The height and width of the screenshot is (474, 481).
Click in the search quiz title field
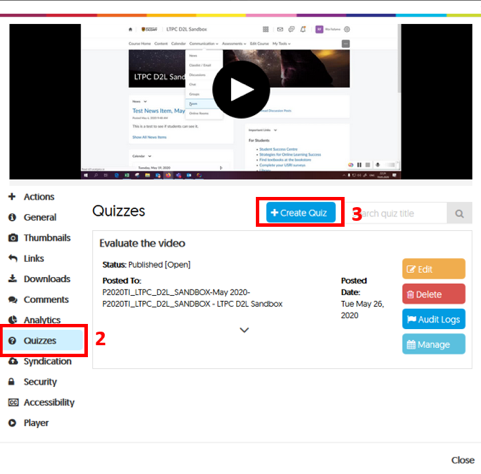pyautogui.click(x=397, y=213)
